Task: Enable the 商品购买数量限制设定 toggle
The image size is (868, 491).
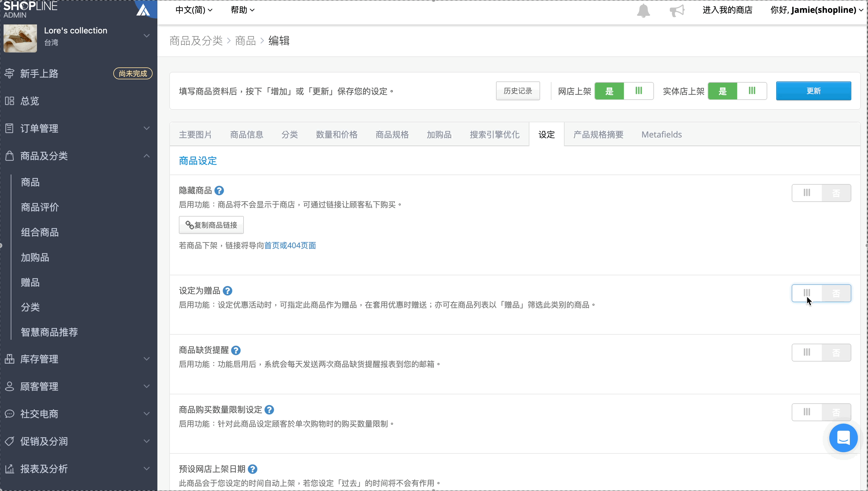Action: 821,412
